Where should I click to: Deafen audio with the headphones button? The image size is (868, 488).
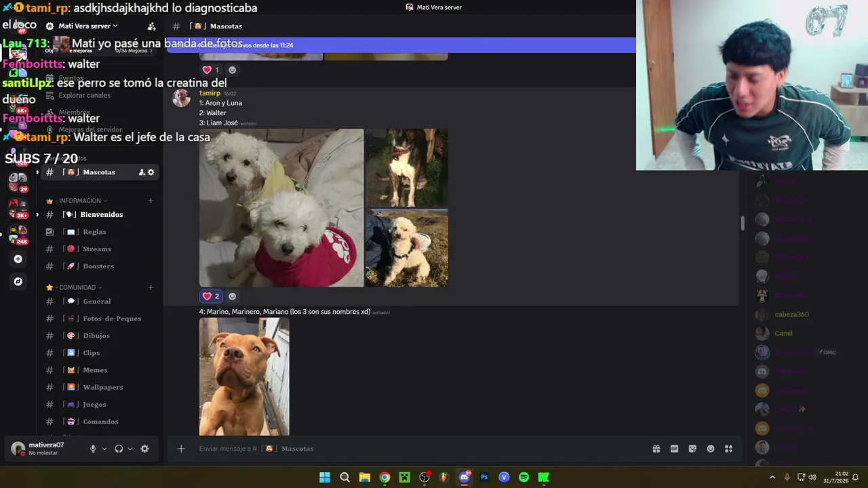tap(119, 449)
